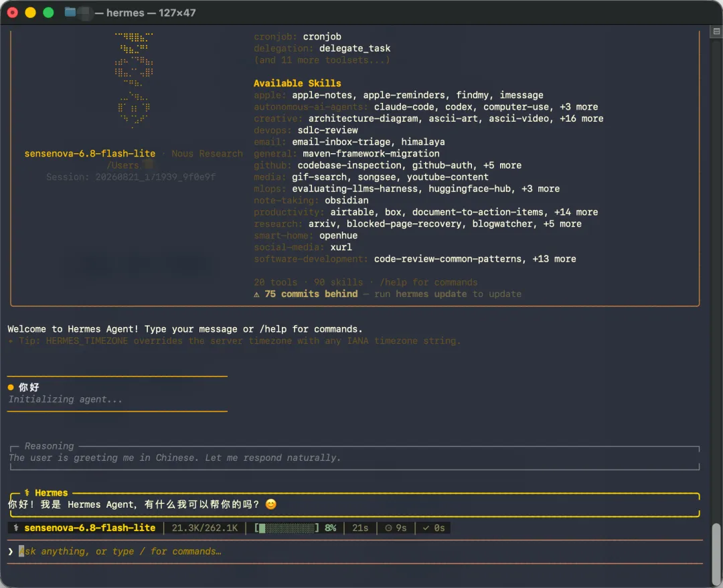The image size is (723, 588).
Task: Click the '21s' elapsed time value
Action: [360, 528]
